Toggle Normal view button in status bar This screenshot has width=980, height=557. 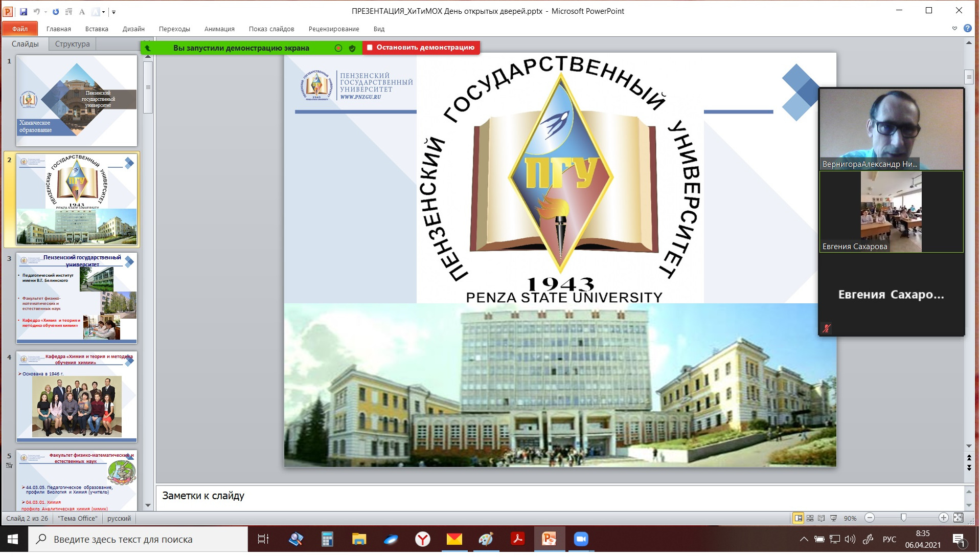[x=798, y=518]
